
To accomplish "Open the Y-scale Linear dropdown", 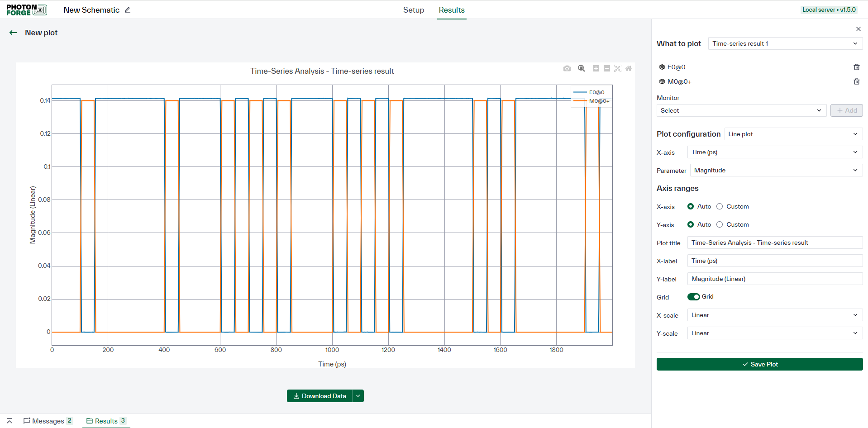I will click(x=775, y=333).
